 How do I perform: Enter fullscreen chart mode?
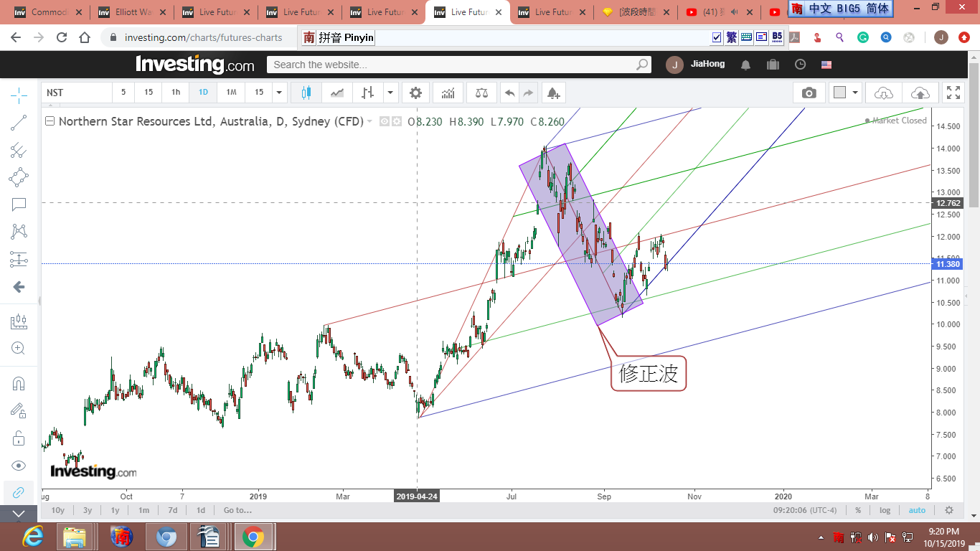click(953, 93)
